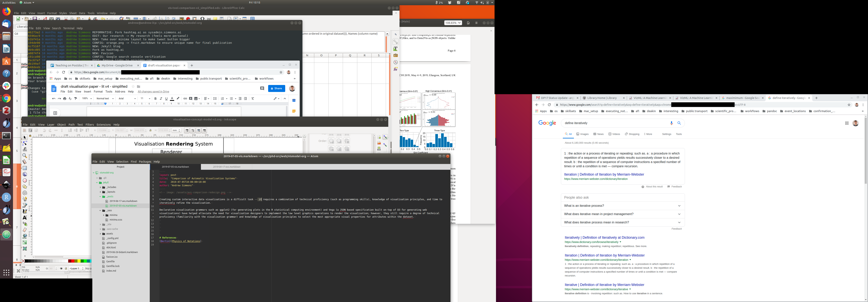Click the Bold icon in Google Docs
This screenshot has height=302, width=868.
(x=155, y=99)
